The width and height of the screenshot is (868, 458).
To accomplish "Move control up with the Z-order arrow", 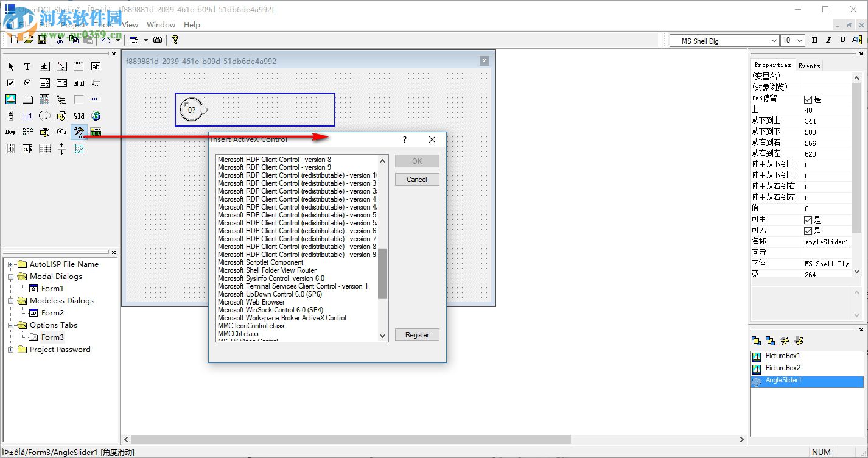I will click(785, 340).
